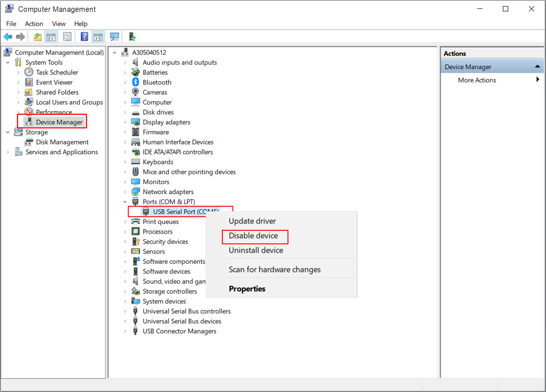Click the blue Back arrow toolbar icon
The height and width of the screenshot is (392, 546).
[x=8, y=37]
